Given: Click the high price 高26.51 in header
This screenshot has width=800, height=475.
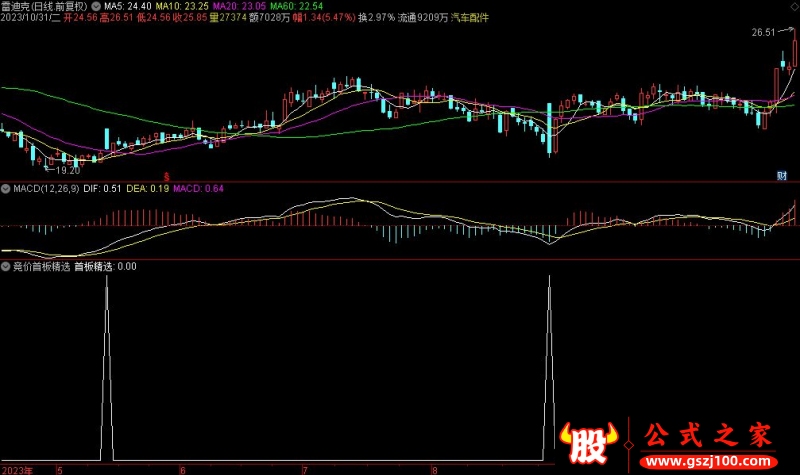Looking at the screenshot, I should tap(117, 18).
